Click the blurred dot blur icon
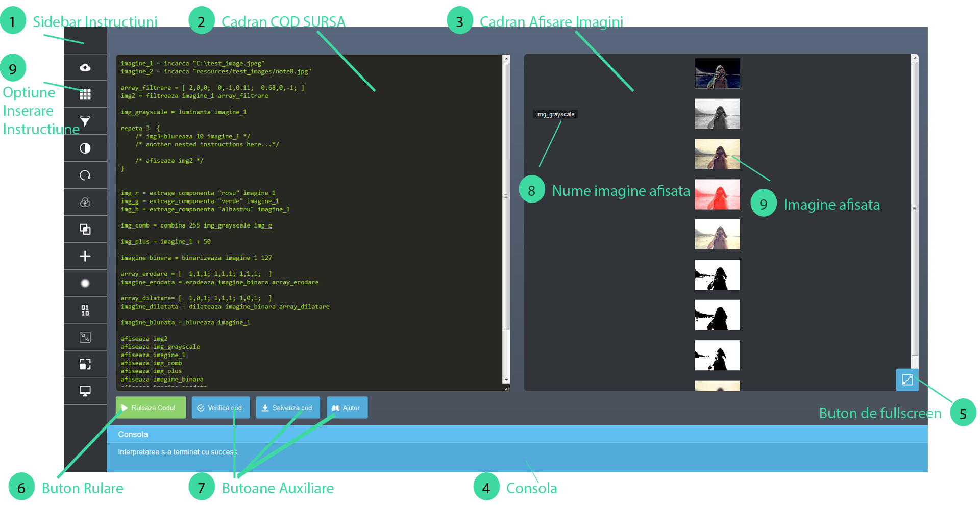The image size is (980, 505). tap(85, 283)
